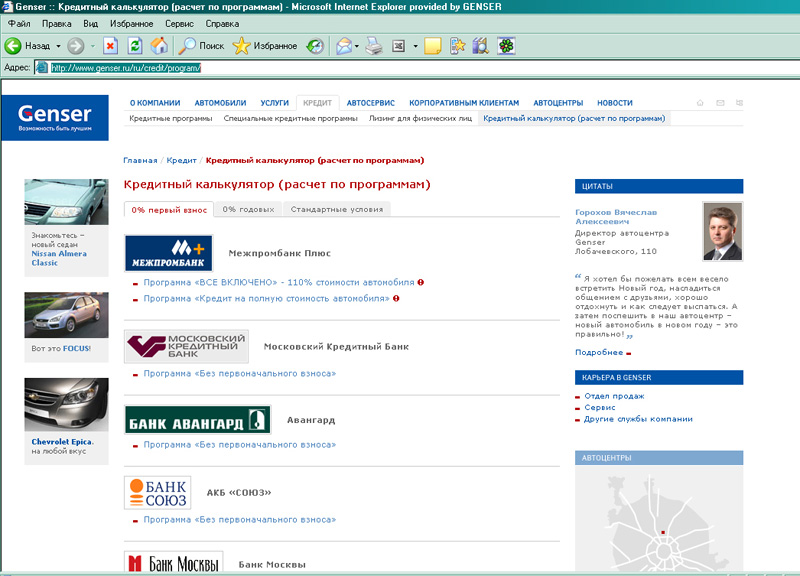800x576 pixels.
Task: Click the Межпромбанк logo image
Action: click(x=168, y=253)
